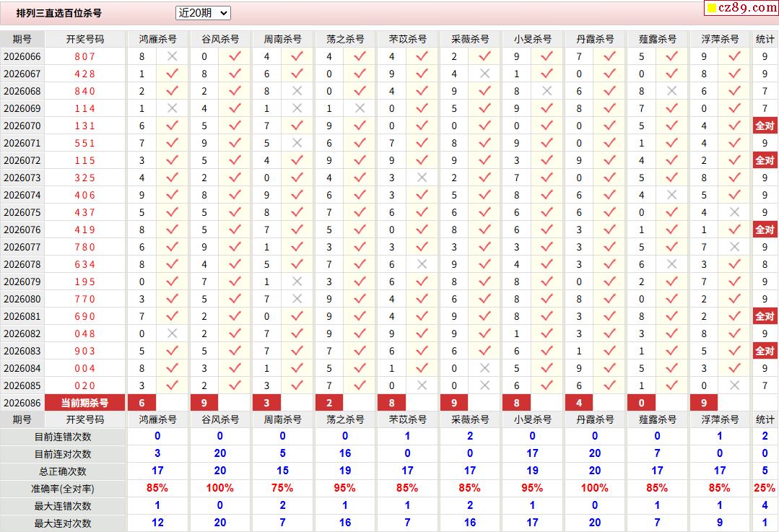Image resolution: width=779 pixels, height=532 pixels.
Task: Click the top 统计 column header
Action: (x=765, y=39)
